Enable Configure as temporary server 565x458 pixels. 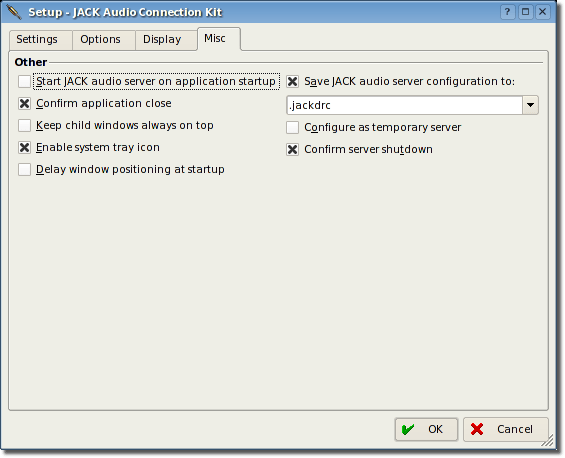(x=293, y=128)
